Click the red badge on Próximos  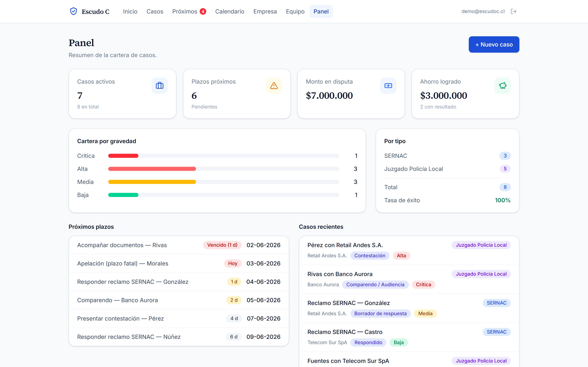[203, 11]
